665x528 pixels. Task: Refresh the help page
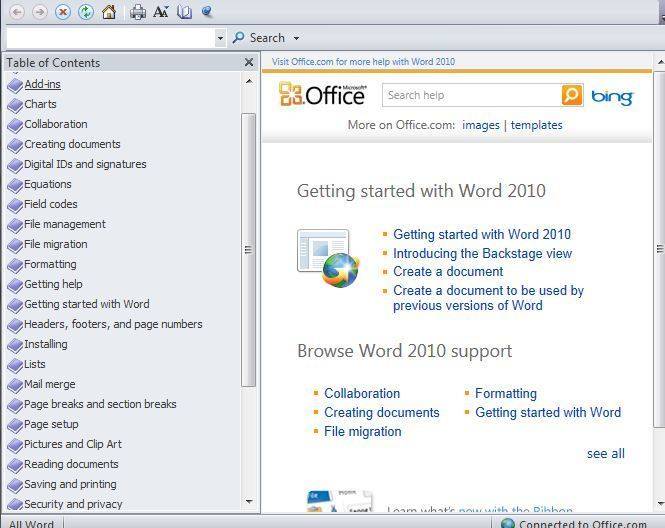86,12
